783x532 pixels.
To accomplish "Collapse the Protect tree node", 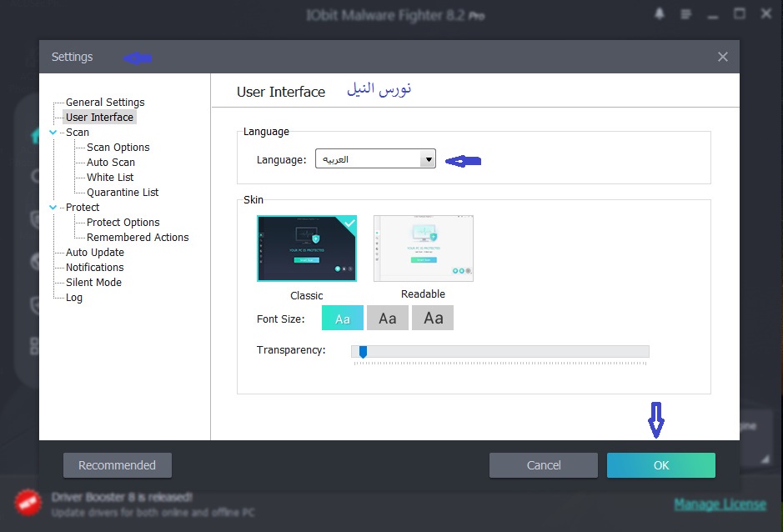I will (53, 208).
